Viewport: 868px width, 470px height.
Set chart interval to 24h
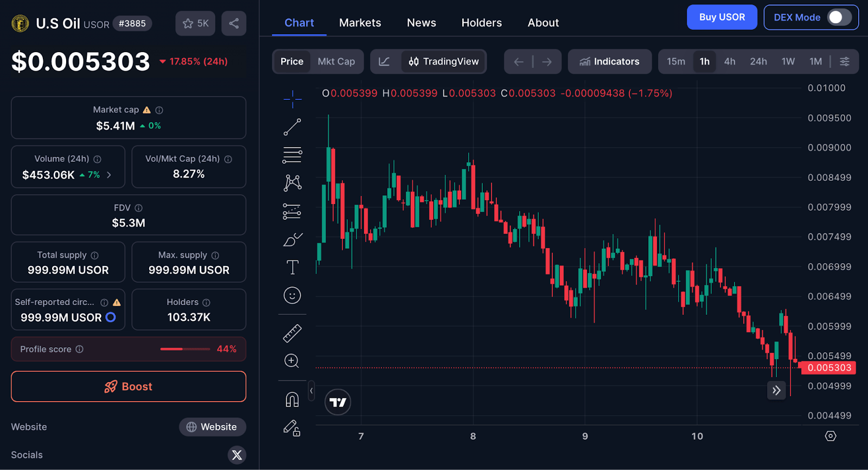pyautogui.click(x=758, y=61)
